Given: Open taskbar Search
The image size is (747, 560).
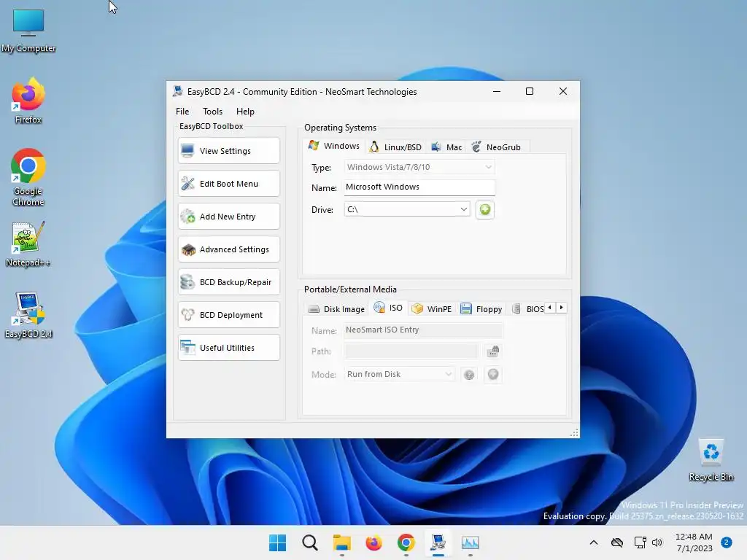Looking at the screenshot, I should point(309,542).
